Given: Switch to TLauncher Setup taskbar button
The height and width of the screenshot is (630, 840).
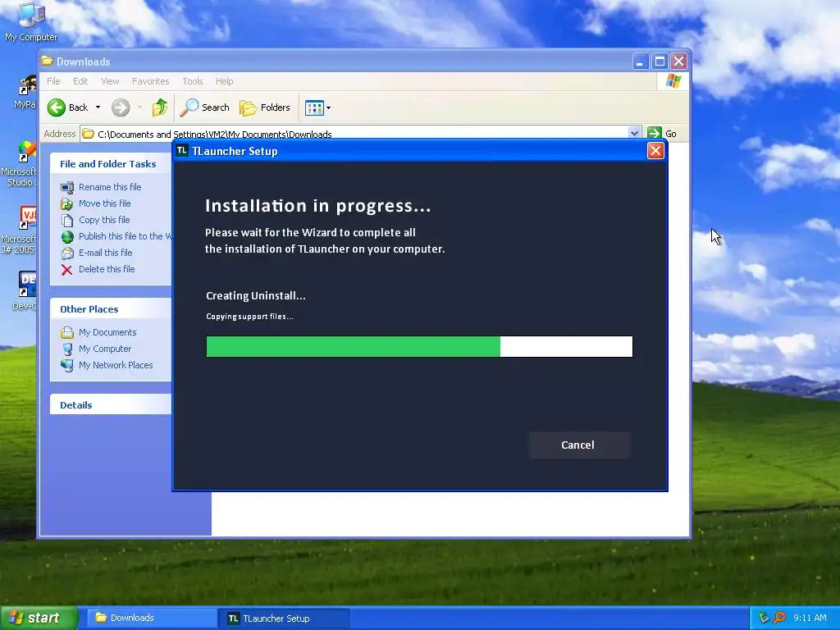Looking at the screenshot, I should click(x=284, y=619).
